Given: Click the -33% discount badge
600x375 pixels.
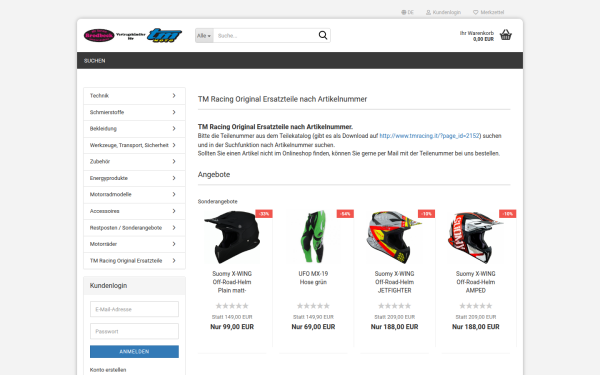Looking at the screenshot, I should pyautogui.click(x=264, y=214).
